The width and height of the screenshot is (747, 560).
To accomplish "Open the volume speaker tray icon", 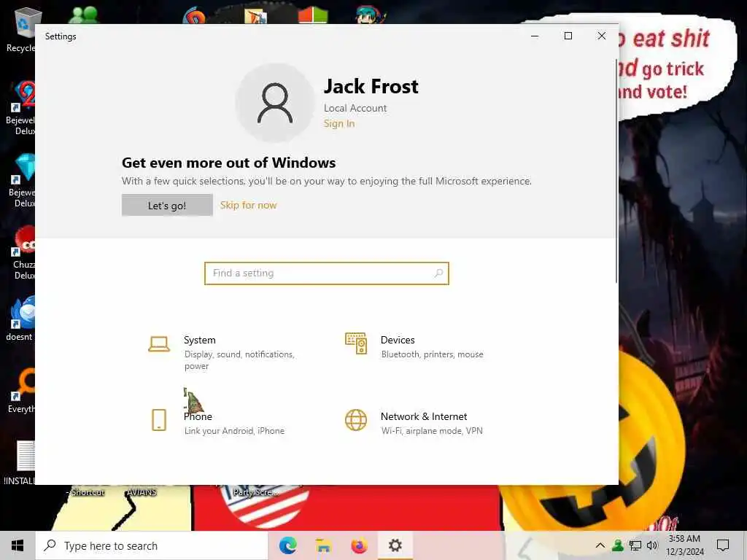I will coord(652,545).
